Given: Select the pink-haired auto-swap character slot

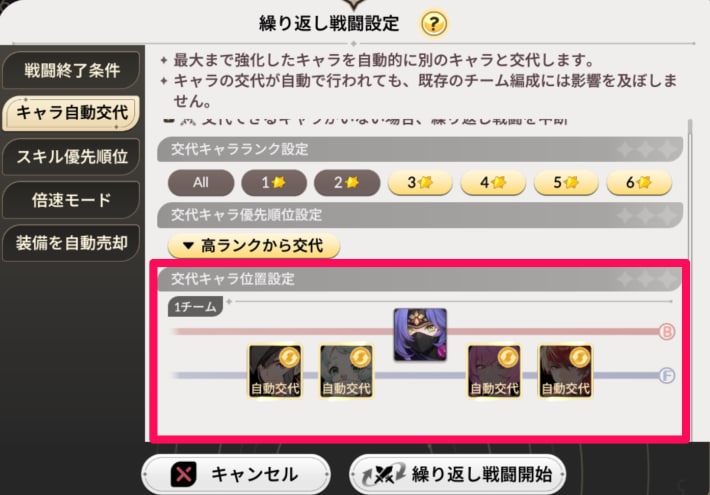Looking at the screenshot, I should tap(494, 371).
